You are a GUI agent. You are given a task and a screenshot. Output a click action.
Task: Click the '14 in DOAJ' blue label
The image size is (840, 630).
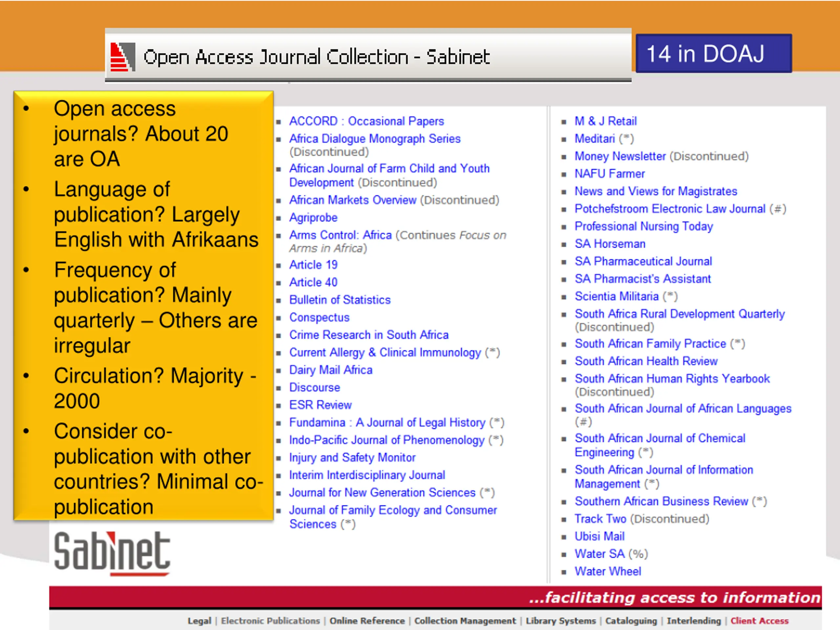tap(714, 53)
